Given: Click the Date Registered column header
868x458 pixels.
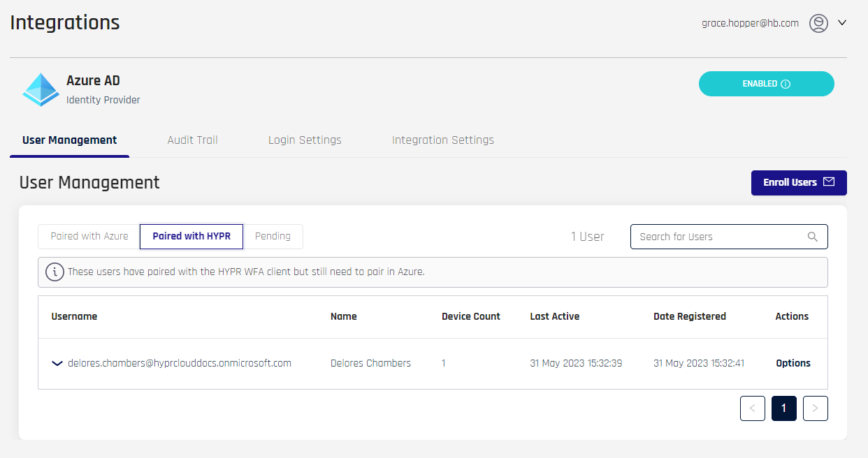Looking at the screenshot, I should click(x=690, y=316).
